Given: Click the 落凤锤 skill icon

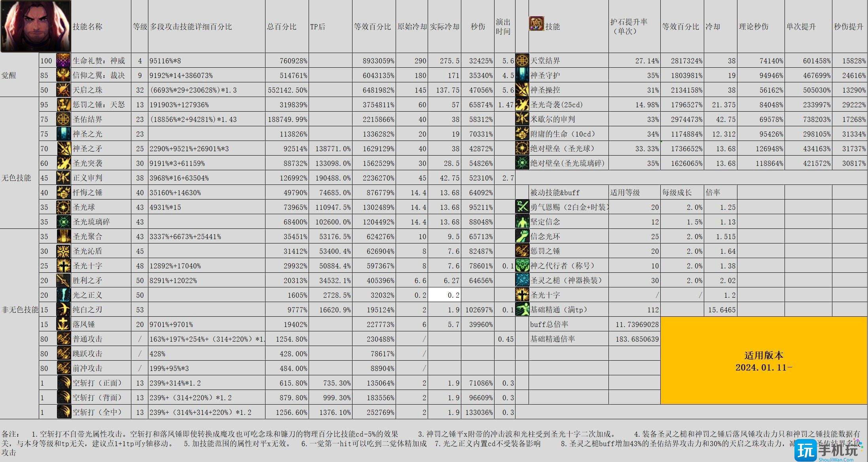Looking at the screenshot, I should 63,324.
